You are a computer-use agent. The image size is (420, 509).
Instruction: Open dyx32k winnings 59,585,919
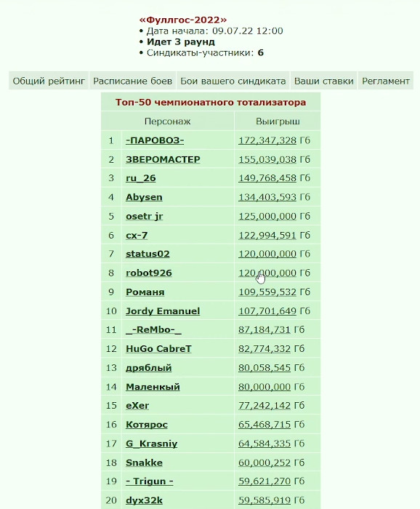264,500
